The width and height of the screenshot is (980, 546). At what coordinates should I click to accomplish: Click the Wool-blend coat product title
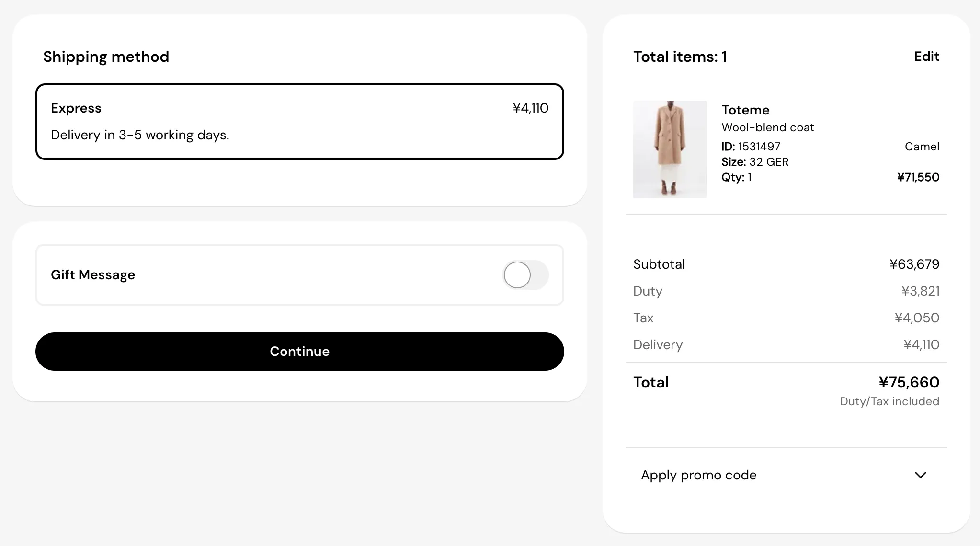(768, 127)
